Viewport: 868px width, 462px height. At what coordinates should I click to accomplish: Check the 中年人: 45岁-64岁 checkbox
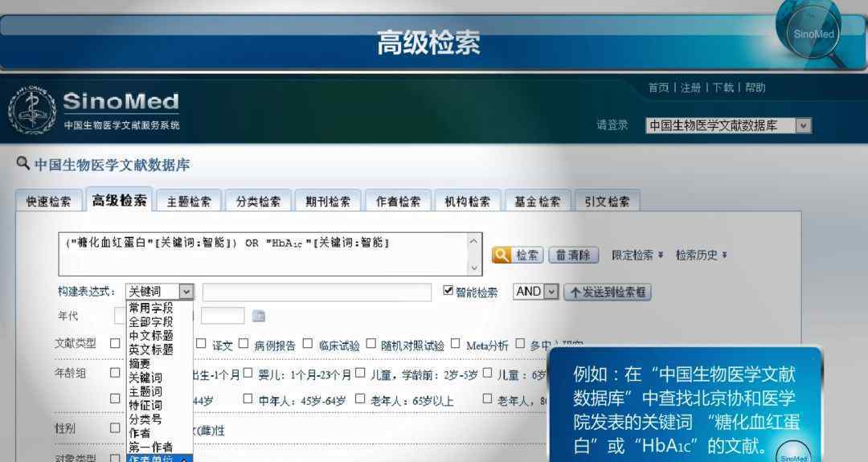click(x=248, y=399)
